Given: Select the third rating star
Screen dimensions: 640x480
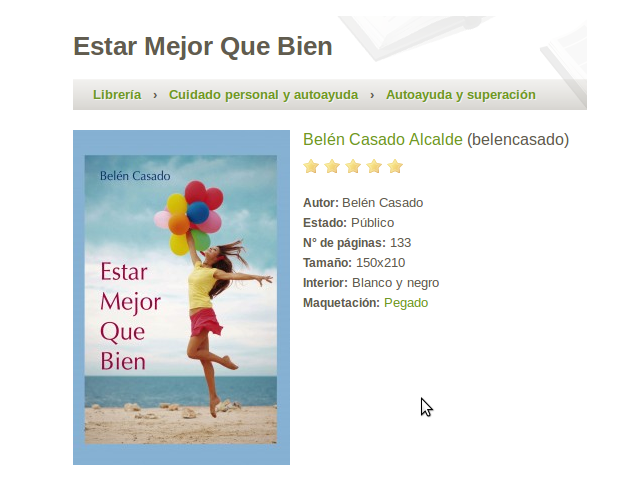Looking at the screenshot, I should [353, 167].
